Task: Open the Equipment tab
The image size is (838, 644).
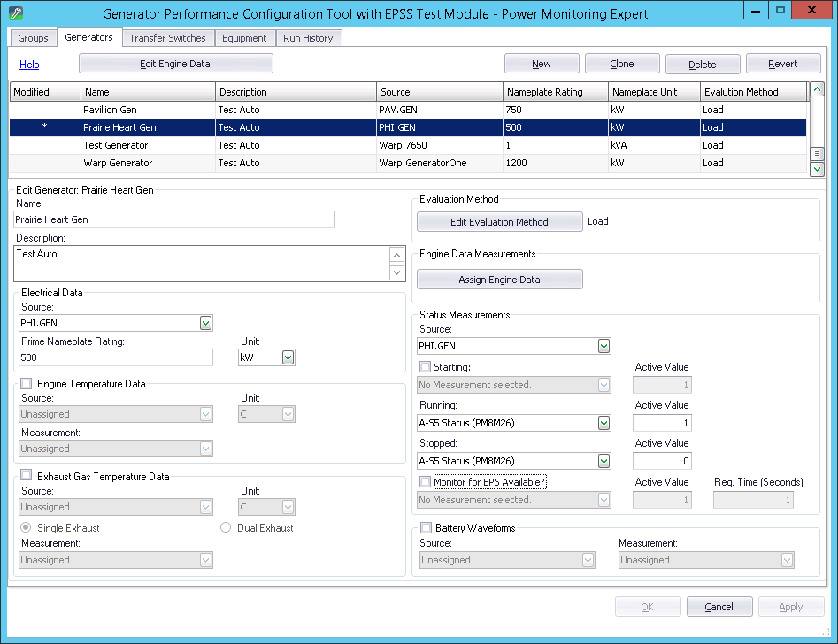Action: click(x=244, y=38)
